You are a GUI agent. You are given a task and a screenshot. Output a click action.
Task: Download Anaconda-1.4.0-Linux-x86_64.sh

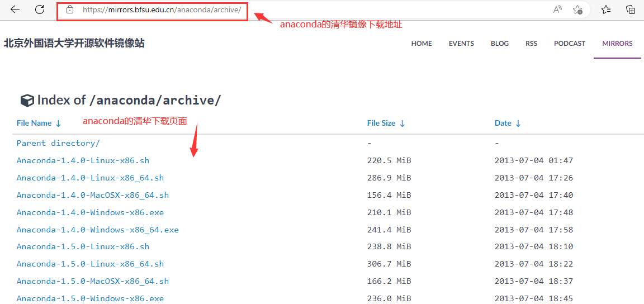click(90, 178)
